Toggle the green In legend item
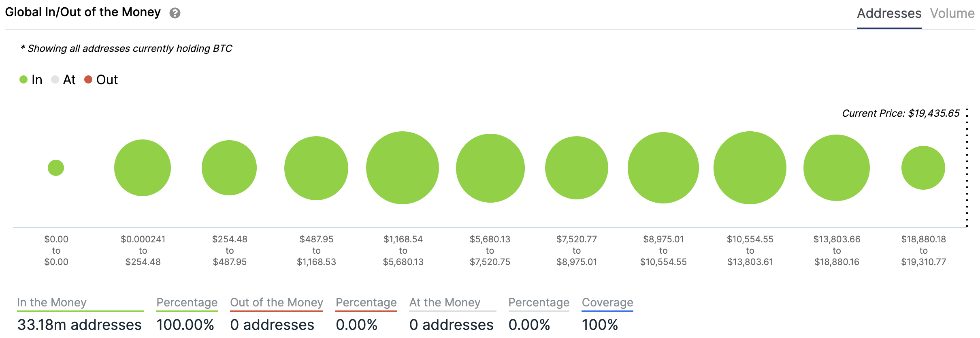980x338 pixels. click(31, 80)
